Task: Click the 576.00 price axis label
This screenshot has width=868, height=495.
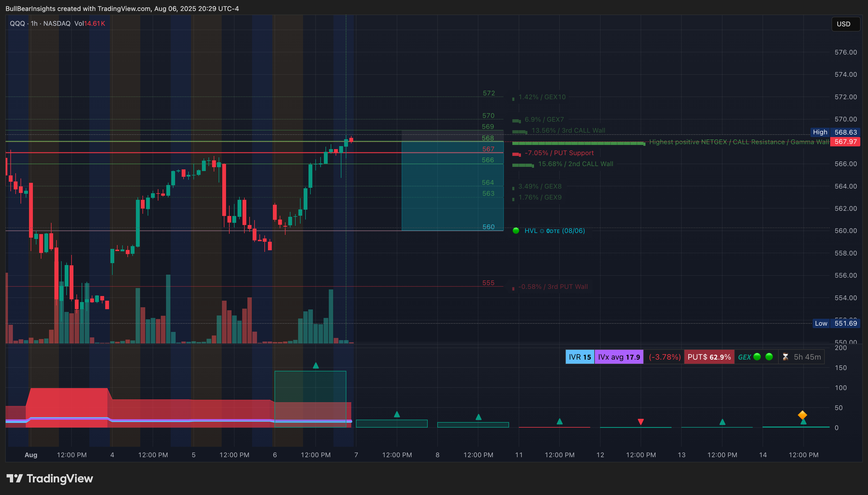Action: [846, 52]
